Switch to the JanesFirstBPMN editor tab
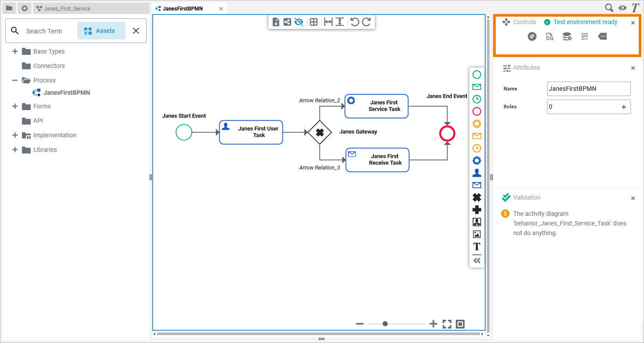Screen dimensions: 644x343 pyautogui.click(x=182, y=8)
